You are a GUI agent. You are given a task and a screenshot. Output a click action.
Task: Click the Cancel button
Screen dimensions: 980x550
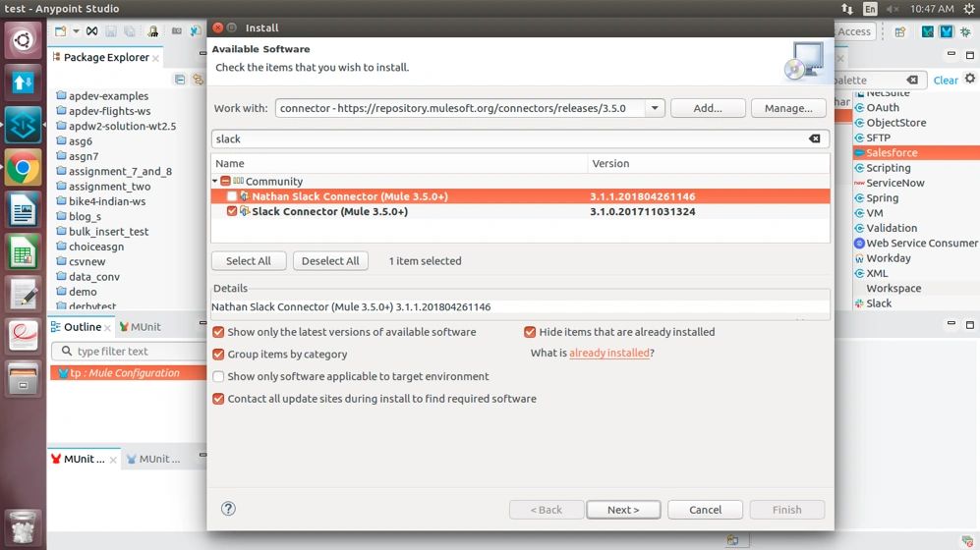click(705, 510)
